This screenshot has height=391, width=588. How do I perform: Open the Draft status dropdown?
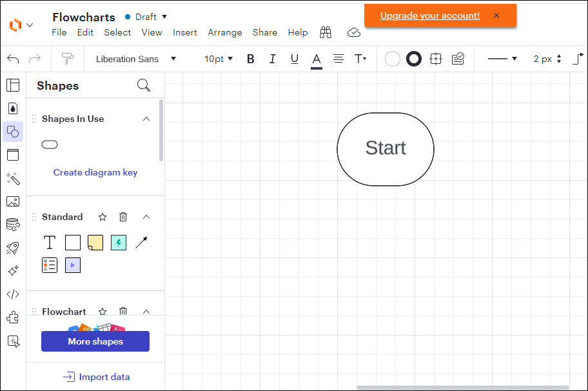(164, 17)
